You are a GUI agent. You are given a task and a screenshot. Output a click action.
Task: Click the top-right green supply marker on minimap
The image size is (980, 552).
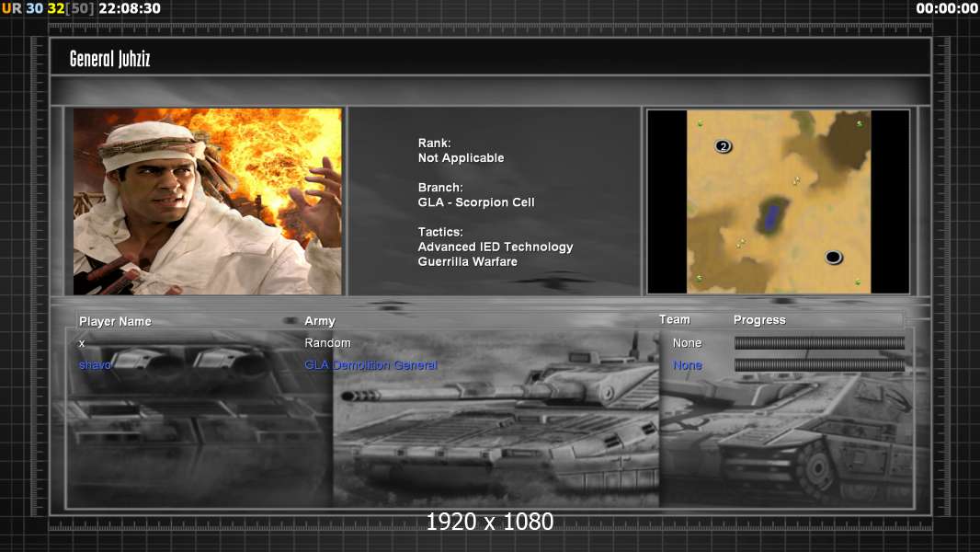pos(860,123)
